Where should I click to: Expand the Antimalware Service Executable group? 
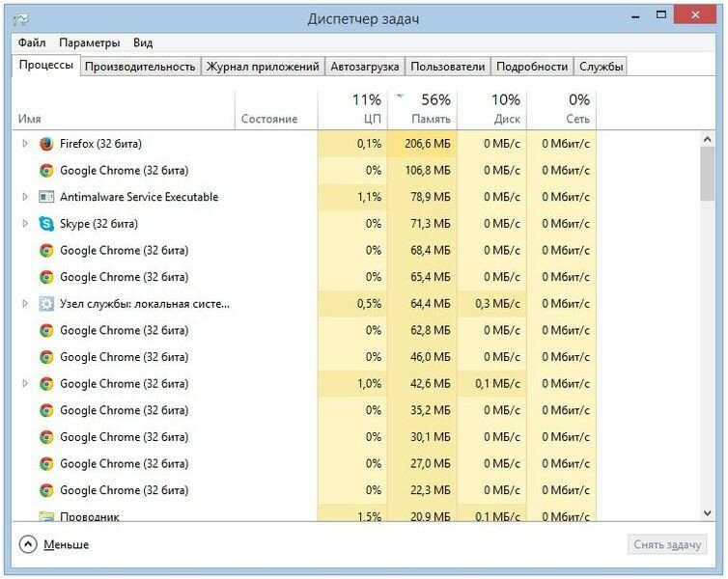pyautogui.click(x=25, y=197)
